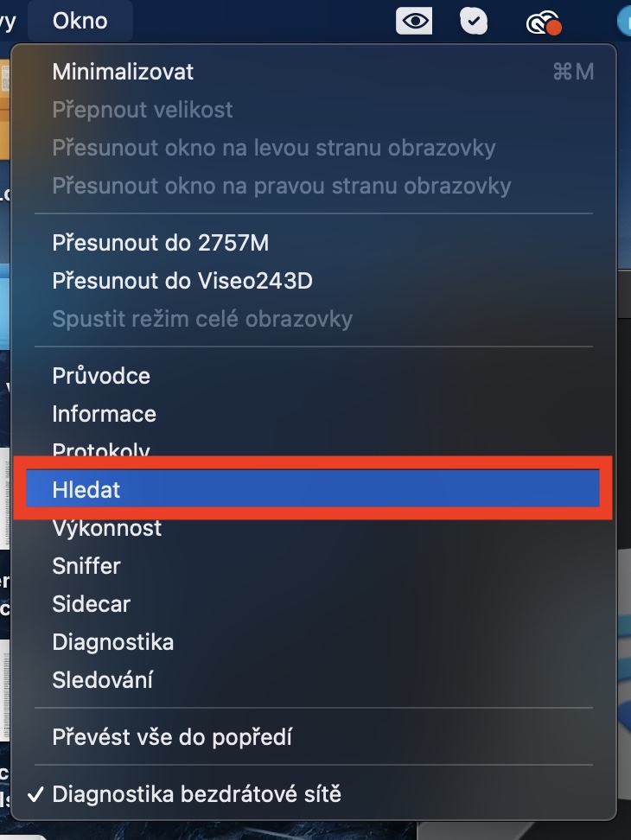Image resolution: width=631 pixels, height=840 pixels.
Task: Click the eye icon in the menu bar
Action: 414,21
